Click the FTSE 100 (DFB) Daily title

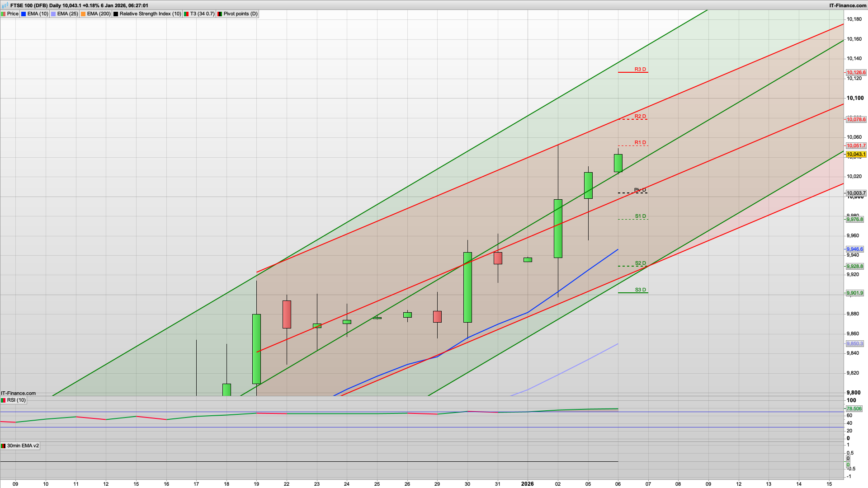click(x=77, y=5)
